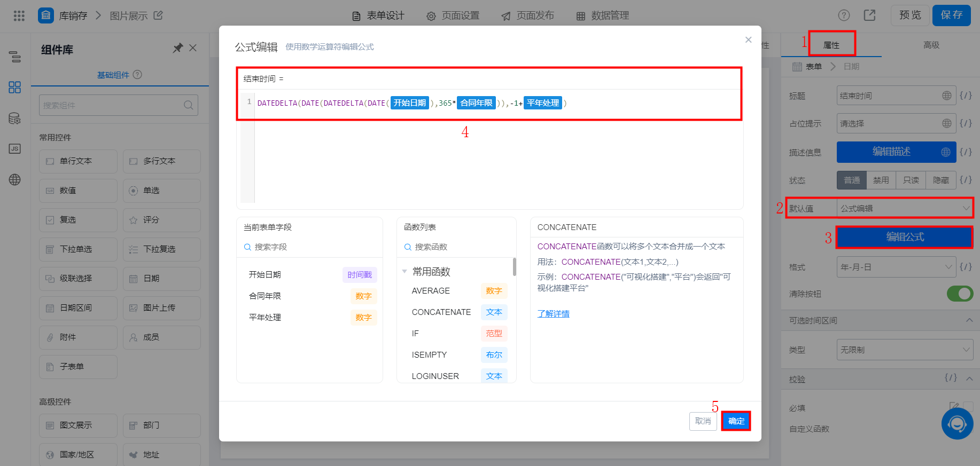Collapse the common functions group
This screenshot has height=466, width=980.
(x=405, y=272)
